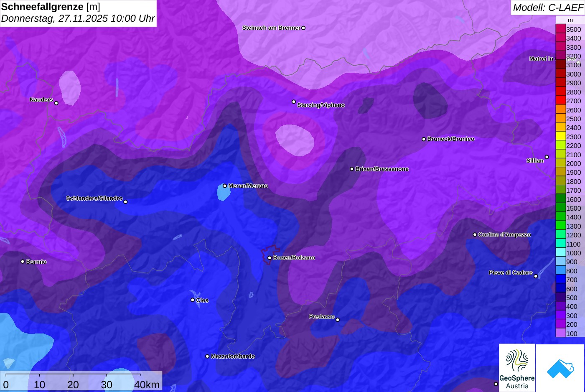Click the date Donnerstag, 27.11.2025 10:00 Uhr
This screenshot has width=585, height=392.
point(78,18)
